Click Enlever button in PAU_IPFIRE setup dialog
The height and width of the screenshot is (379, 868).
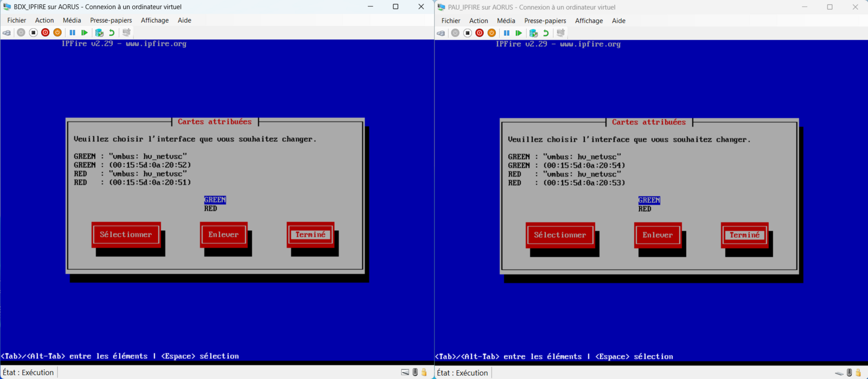click(x=658, y=235)
